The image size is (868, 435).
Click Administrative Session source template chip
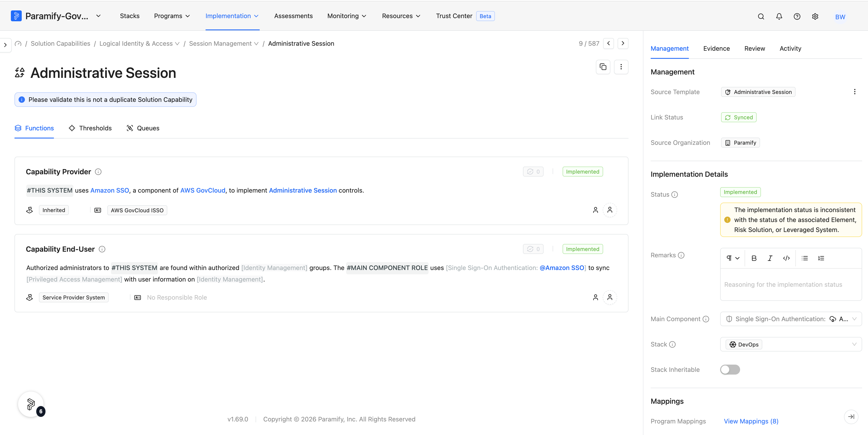tap(758, 92)
